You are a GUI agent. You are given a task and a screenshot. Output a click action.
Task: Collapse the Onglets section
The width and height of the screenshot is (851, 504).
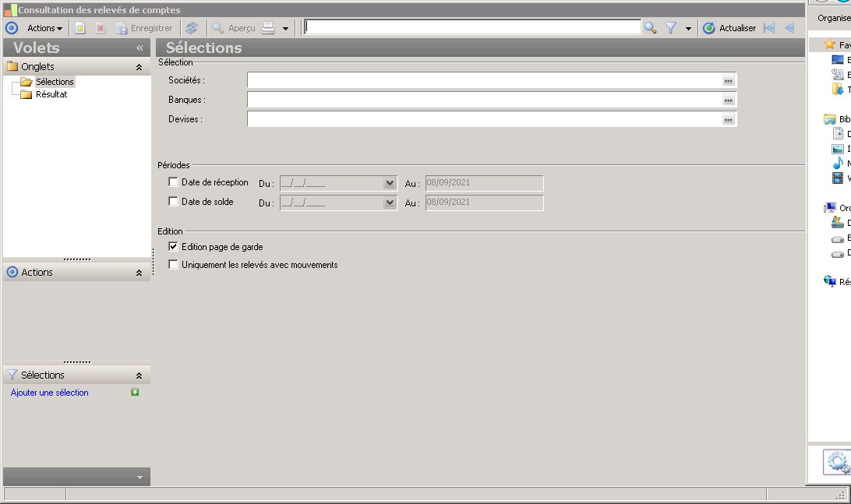(x=139, y=67)
